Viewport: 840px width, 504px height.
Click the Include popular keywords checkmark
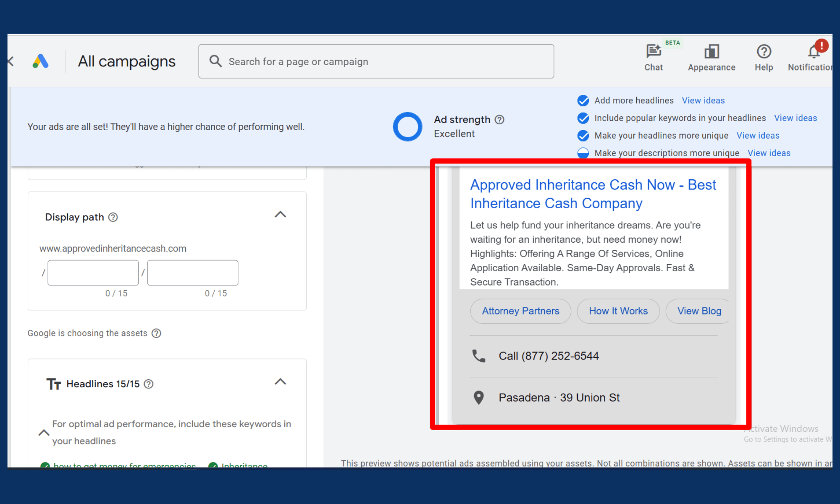(x=583, y=118)
